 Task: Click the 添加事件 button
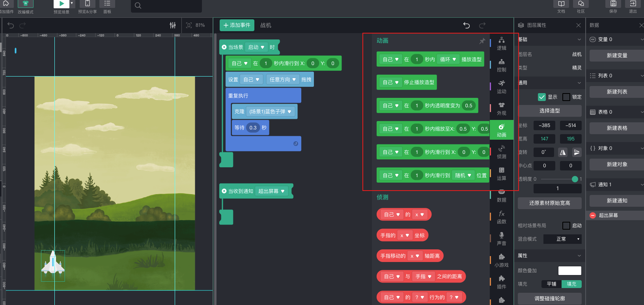pos(237,25)
